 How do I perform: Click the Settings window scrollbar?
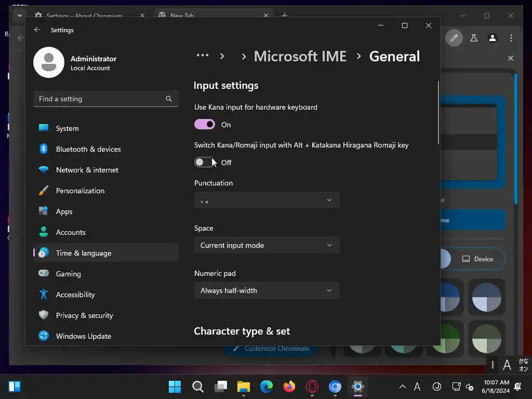tap(438, 112)
